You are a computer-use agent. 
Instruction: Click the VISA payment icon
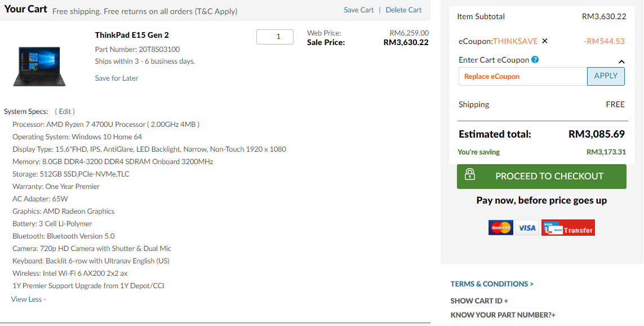pyautogui.click(x=527, y=228)
